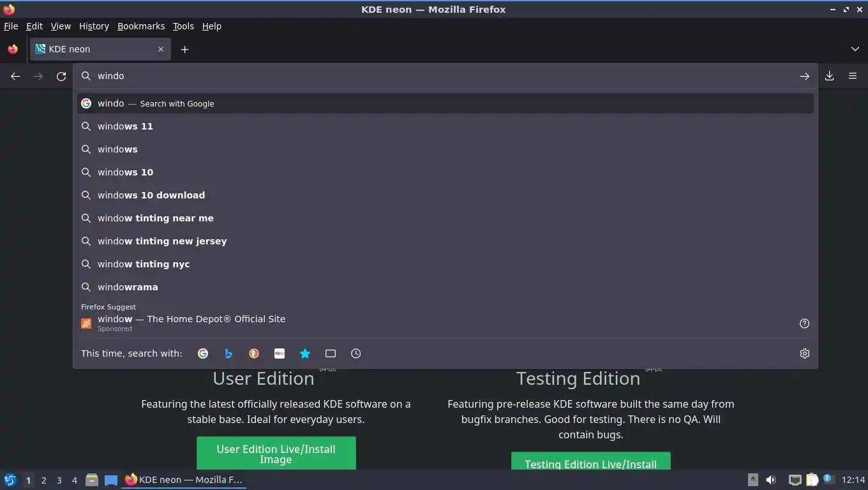The image size is (868, 490).
Task: Close the KDE neon tab
Action: pos(161,49)
